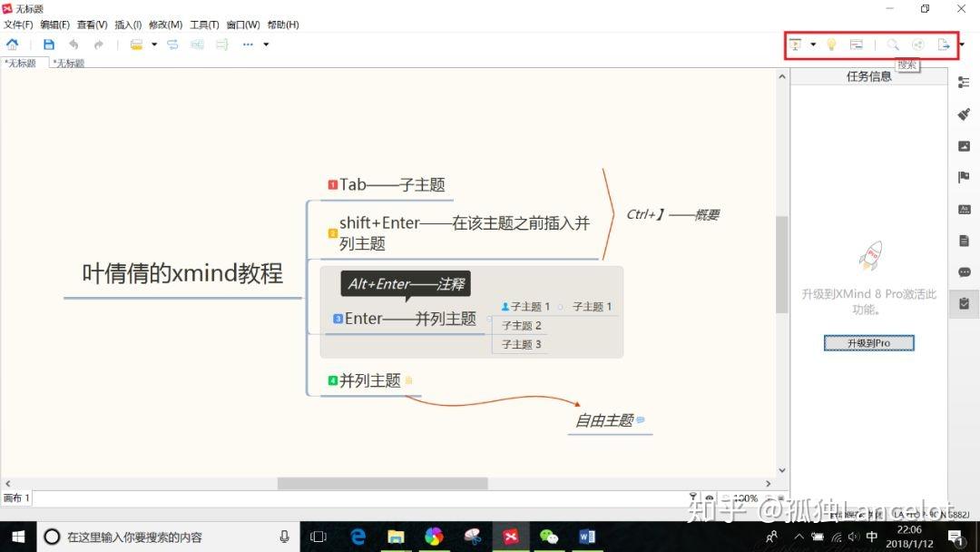Click the green priority 4 marker
Image resolution: width=980 pixels, height=552 pixels.
332,380
